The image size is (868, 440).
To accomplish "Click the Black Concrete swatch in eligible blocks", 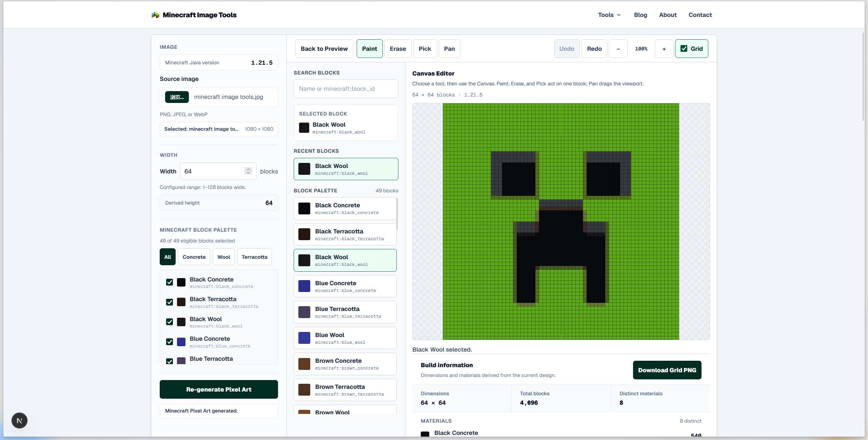I will (x=181, y=282).
